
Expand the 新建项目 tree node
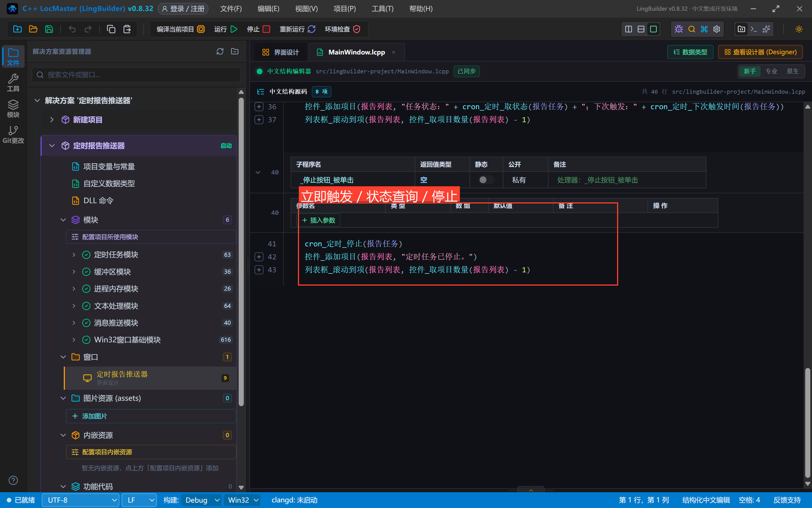click(52, 120)
